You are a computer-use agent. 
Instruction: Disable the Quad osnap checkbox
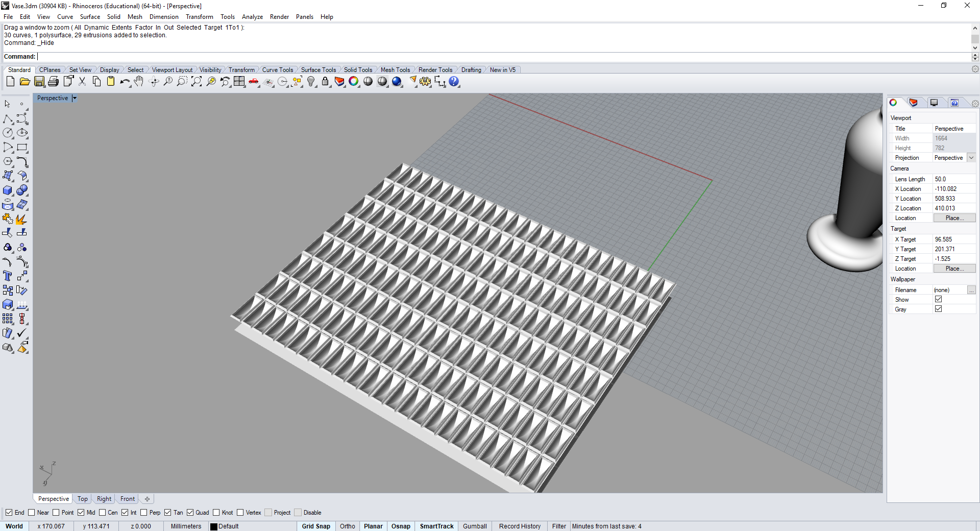(190, 513)
